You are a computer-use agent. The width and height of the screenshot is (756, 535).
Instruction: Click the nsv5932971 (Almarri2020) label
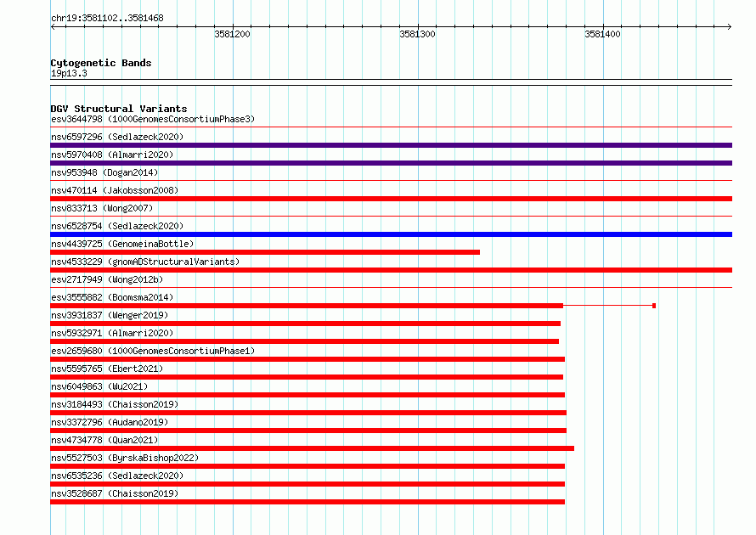coord(112,333)
